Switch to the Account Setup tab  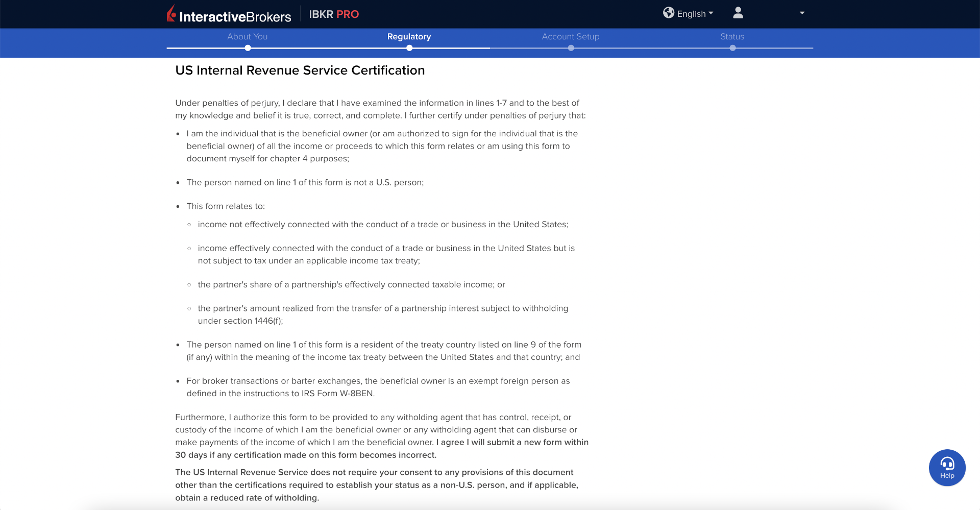[571, 37]
